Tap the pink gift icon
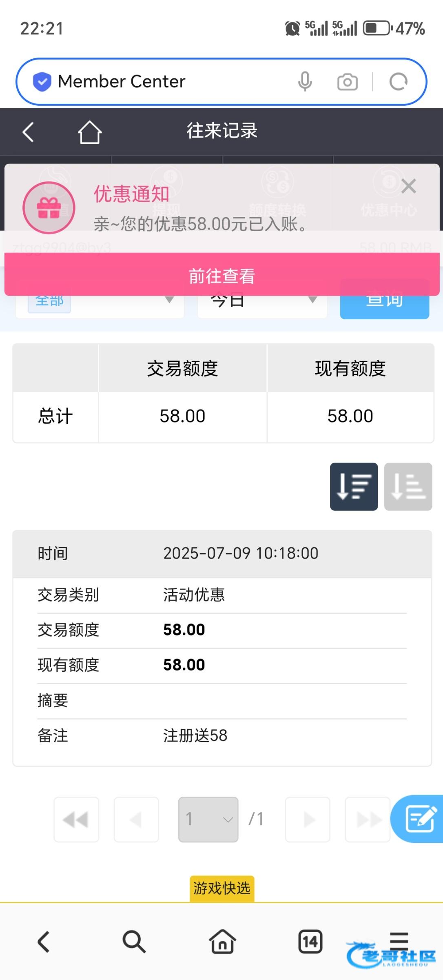 pyautogui.click(x=49, y=208)
